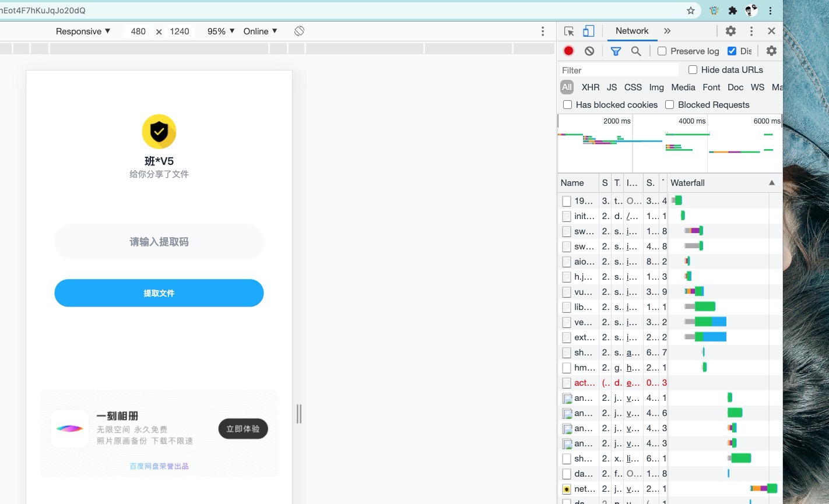This screenshot has width=829, height=504.
Task: Check the Blocked Requests box
Action: coord(670,105)
